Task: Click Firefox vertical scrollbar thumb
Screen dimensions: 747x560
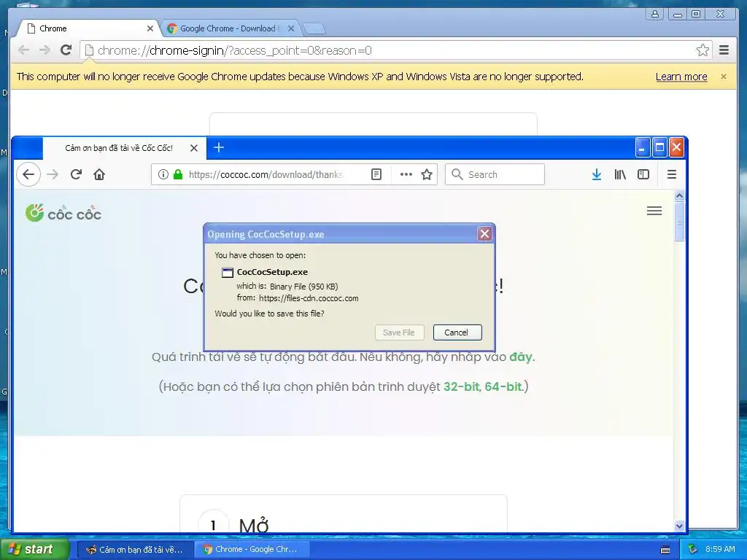Action: pyautogui.click(x=679, y=221)
